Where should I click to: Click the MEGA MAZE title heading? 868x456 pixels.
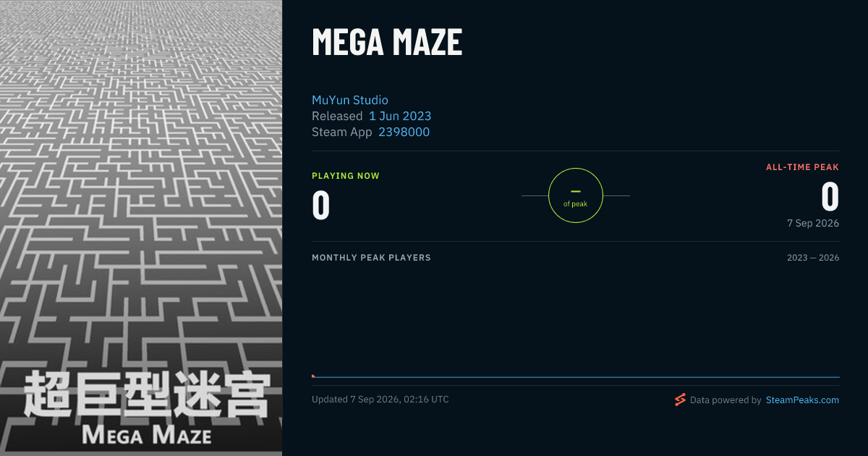(387, 42)
